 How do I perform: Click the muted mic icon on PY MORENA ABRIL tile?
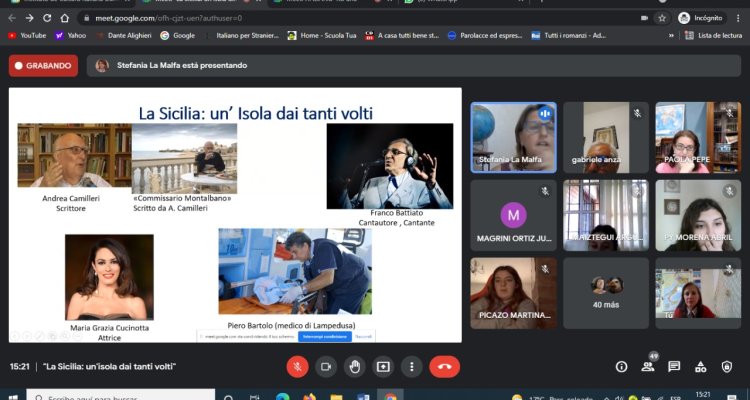[x=729, y=191]
